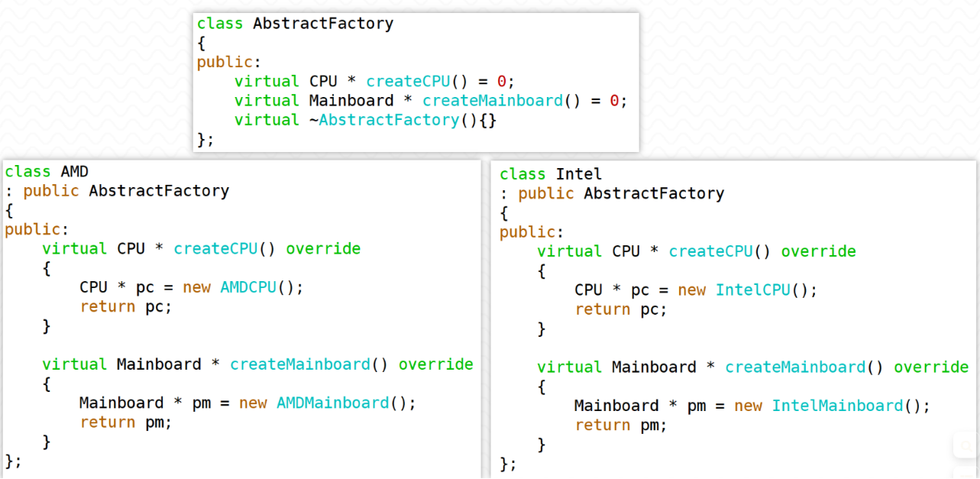Click 'return pm;' in the Intel block
Viewport: 980px width, 479px height.
(621, 425)
